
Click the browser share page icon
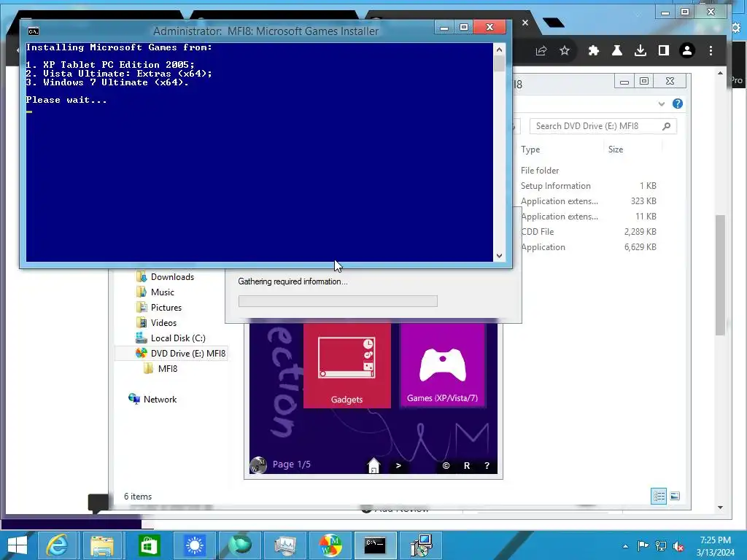[541, 50]
